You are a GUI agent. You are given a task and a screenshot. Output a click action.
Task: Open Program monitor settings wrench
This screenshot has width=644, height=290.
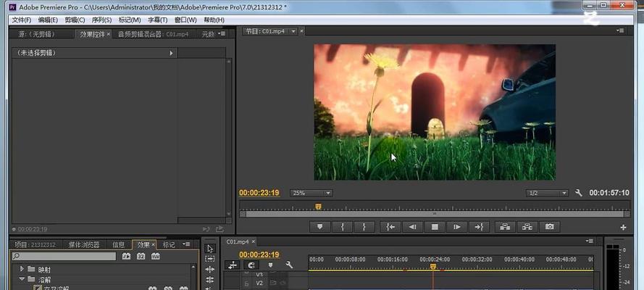(579, 193)
